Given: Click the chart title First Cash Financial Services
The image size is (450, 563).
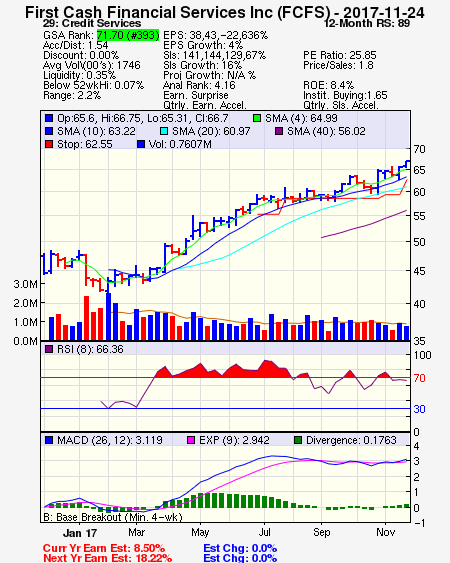Looking at the screenshot, I should (224, 13).
